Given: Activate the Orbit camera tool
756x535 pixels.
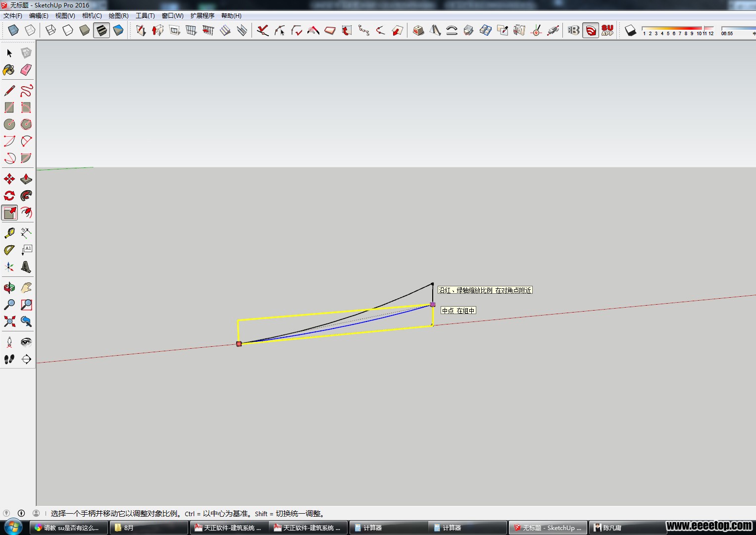Looking at the screenshot, I should 9,287.
